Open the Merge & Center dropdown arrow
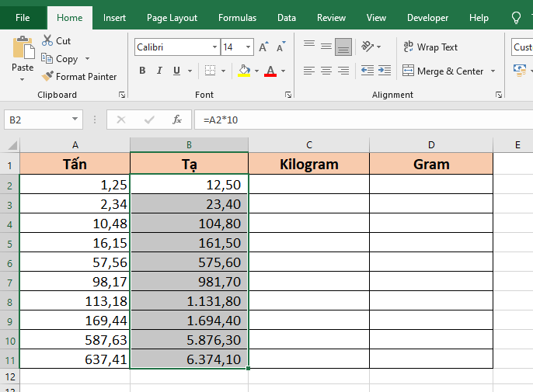 [x=493, y=71]
